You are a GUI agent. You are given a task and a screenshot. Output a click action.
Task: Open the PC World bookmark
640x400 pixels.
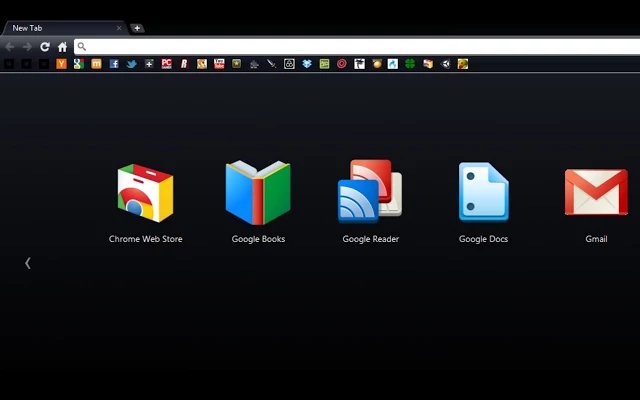tap(166, 64)
